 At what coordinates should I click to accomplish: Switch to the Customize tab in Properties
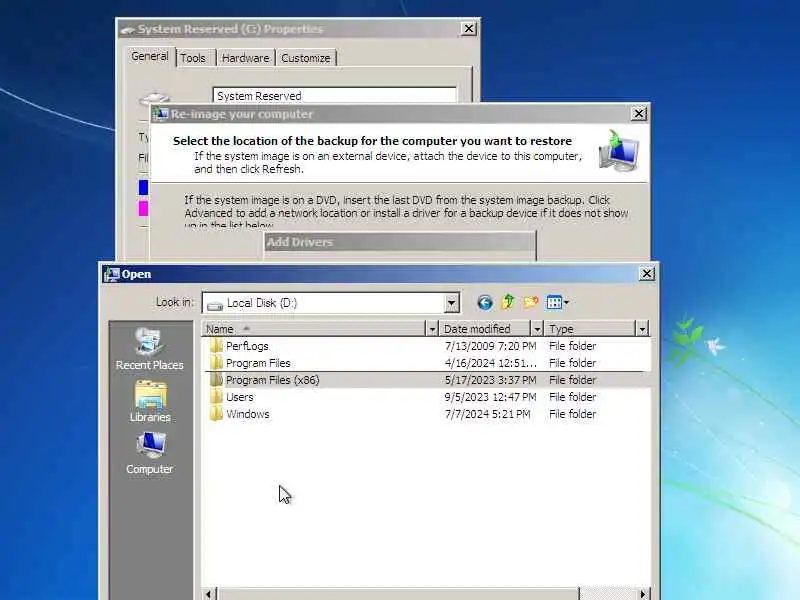(306, 58)
